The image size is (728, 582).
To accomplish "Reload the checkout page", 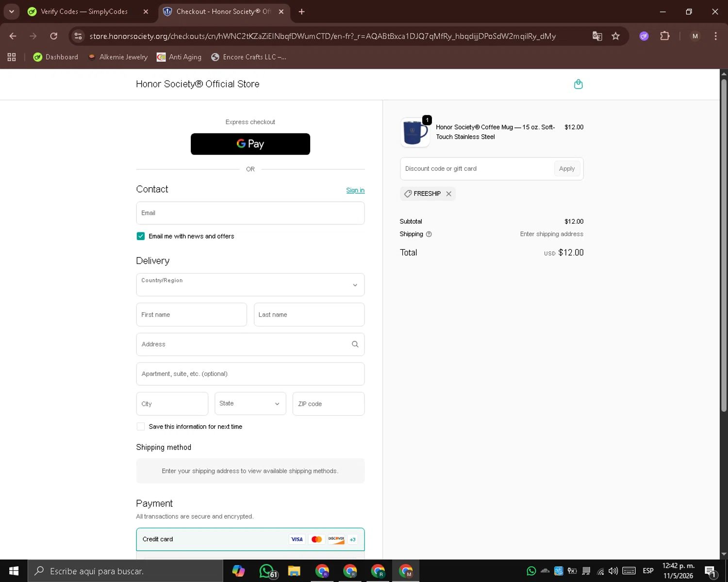I will (54, 36).
